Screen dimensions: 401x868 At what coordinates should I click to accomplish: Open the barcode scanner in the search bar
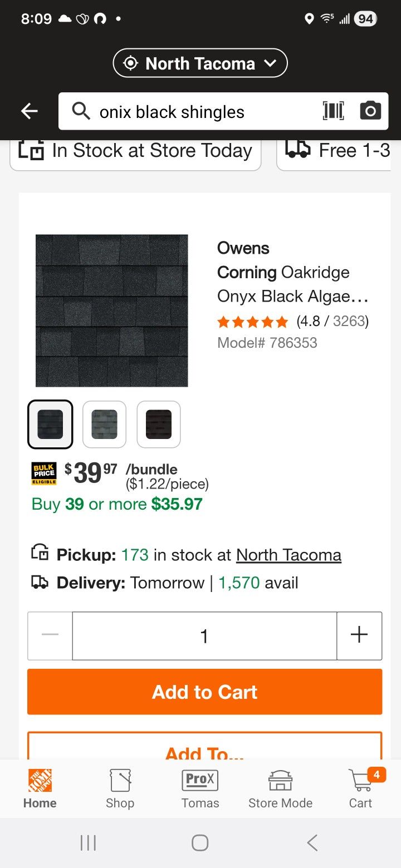point(332,111)
